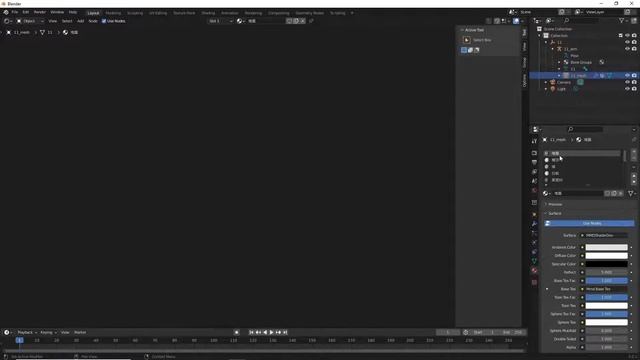Open the File menu
The height and width of the screenshot is (360, 640).
point(15,12)
